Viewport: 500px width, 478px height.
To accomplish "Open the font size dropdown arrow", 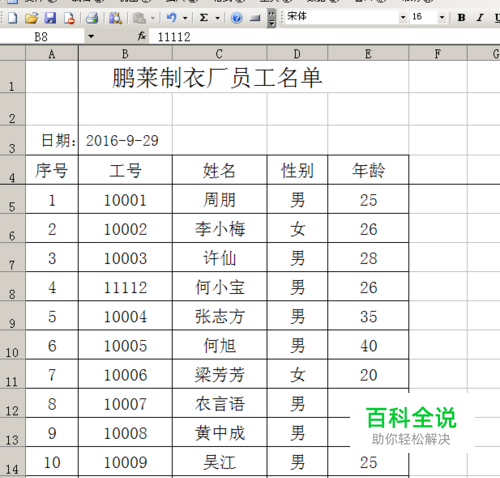I will pos(442,17).
